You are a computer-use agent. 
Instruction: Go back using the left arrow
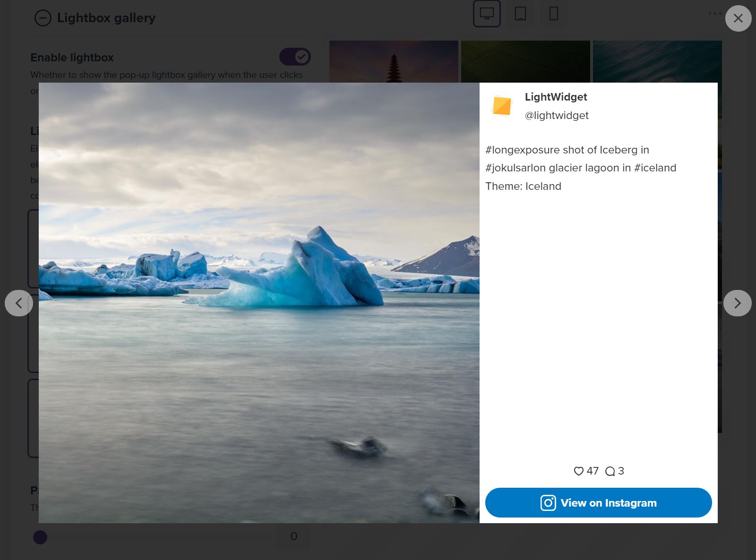coord(19,303)
